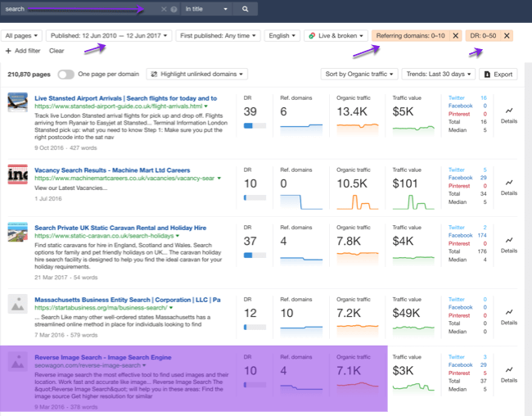The width and height of the screenshot is (532, 416).
Task: Click the Export button
Action: tap(498, 74)
